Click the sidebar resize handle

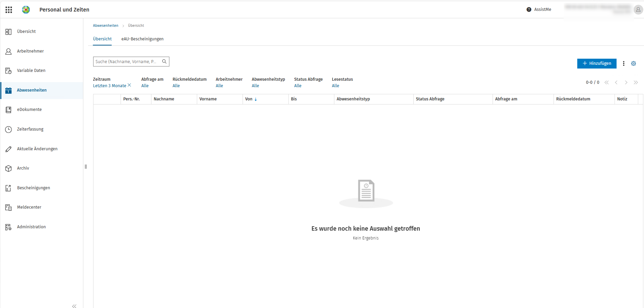tap(86, 167)
